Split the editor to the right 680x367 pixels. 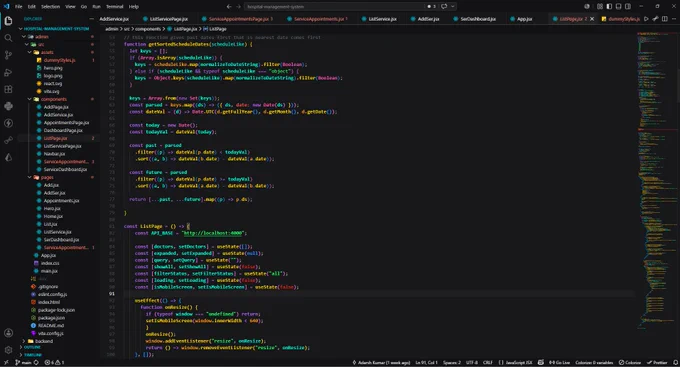click(664, 19)
